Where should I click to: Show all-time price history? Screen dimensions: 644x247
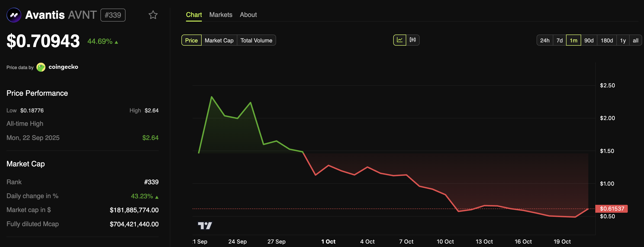pyautogui.click(x=635, y=41)
